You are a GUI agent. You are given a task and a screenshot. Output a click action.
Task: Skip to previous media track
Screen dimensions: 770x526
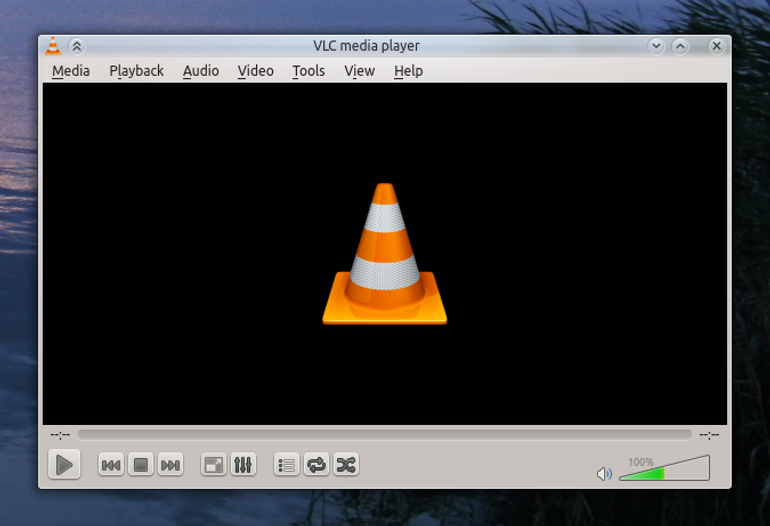[x=111, y=465]
